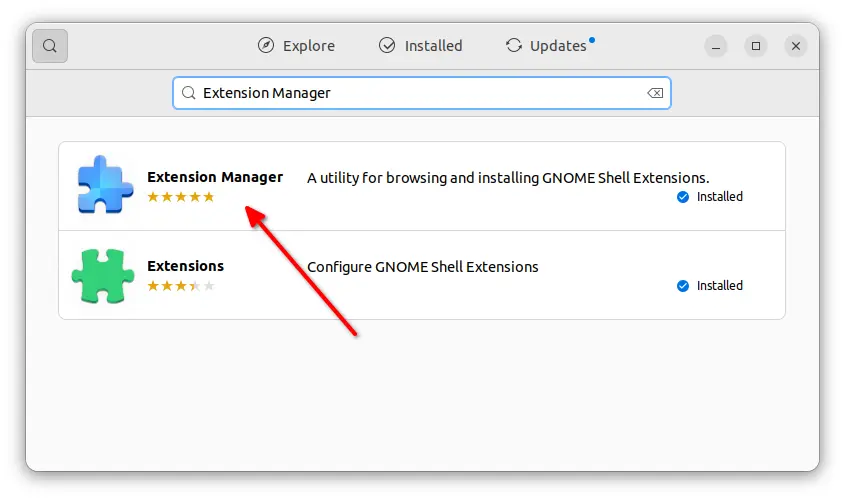This screenshot has height=500, width=845.
Task: Focus the Extension Manager search input
Action: 421,93
